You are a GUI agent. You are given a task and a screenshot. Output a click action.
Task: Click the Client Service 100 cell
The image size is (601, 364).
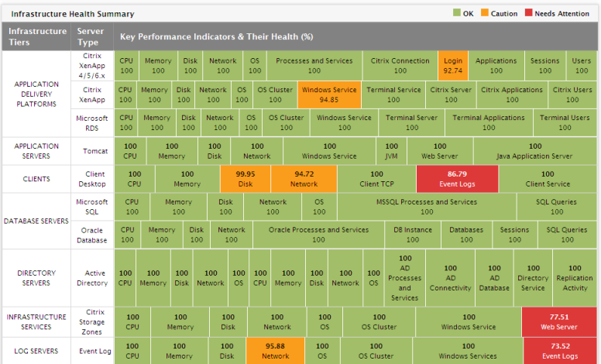click(x=548, y=179)
